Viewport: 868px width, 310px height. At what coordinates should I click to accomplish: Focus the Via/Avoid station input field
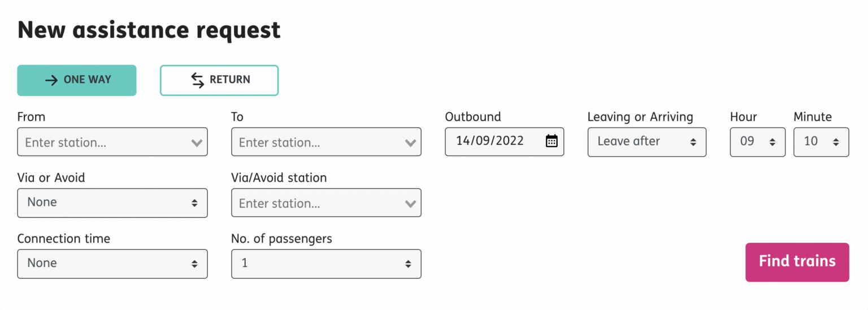[326, 203]
